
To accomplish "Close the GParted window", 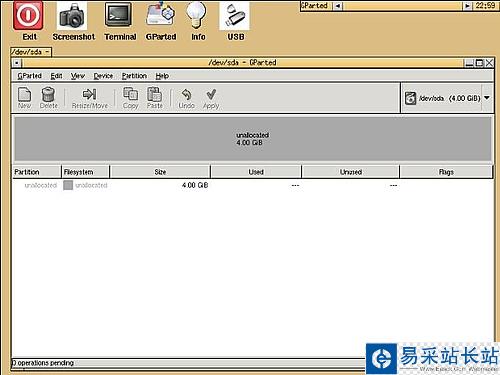I will pyautogui.click(x=489, y=63).
